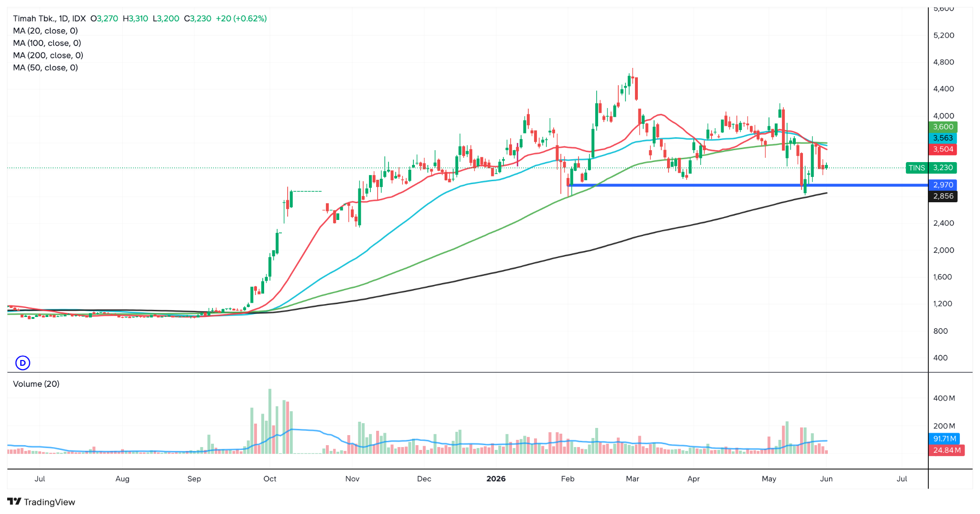Screen dimensions: 980x514
Task: Select the MA (200, close, 0) legend
Action: point(48,55)
